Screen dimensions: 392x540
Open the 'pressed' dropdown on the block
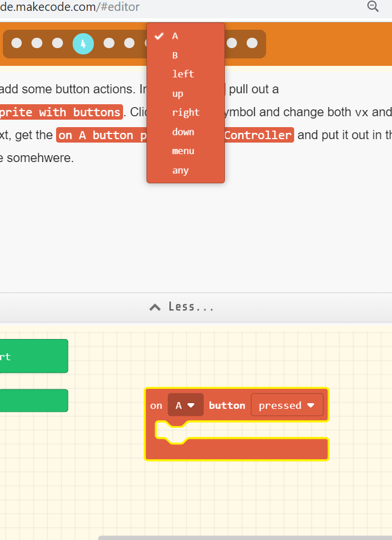point(287,405)
